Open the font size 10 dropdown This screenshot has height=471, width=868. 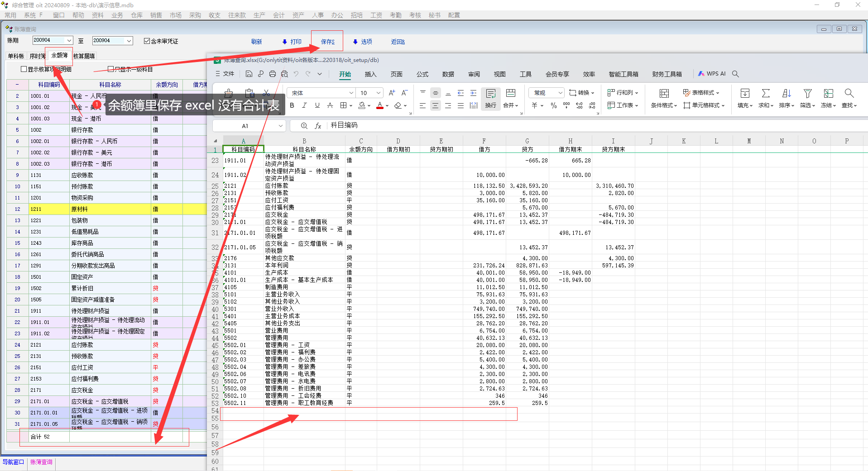[379, 93]
